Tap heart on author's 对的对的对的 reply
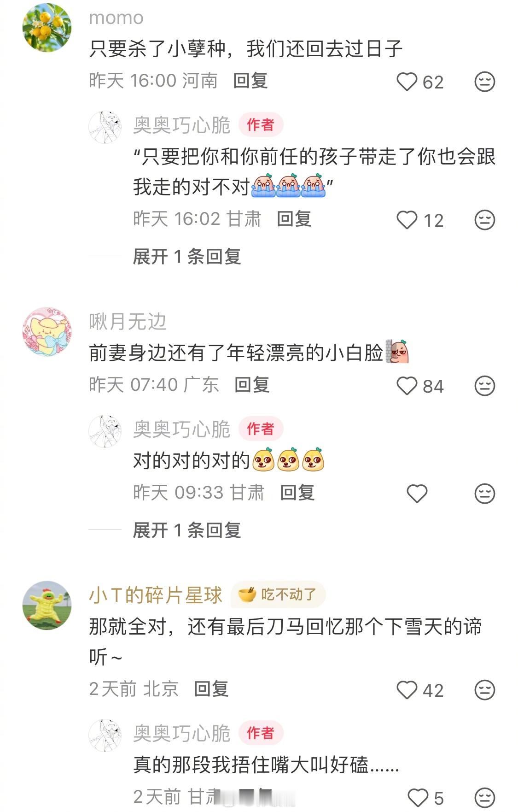This screenshot has height=812, width=518. tap(417, 494)
